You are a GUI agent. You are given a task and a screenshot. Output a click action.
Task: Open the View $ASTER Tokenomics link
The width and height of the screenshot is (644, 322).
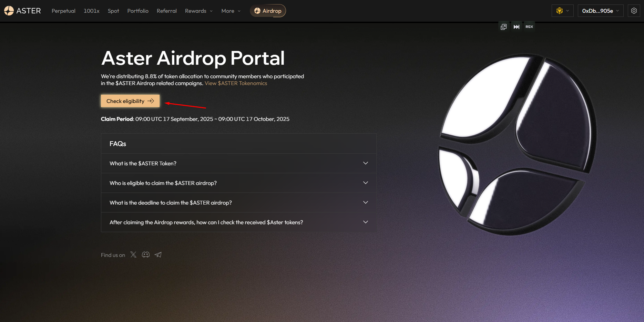coord(236,83)
